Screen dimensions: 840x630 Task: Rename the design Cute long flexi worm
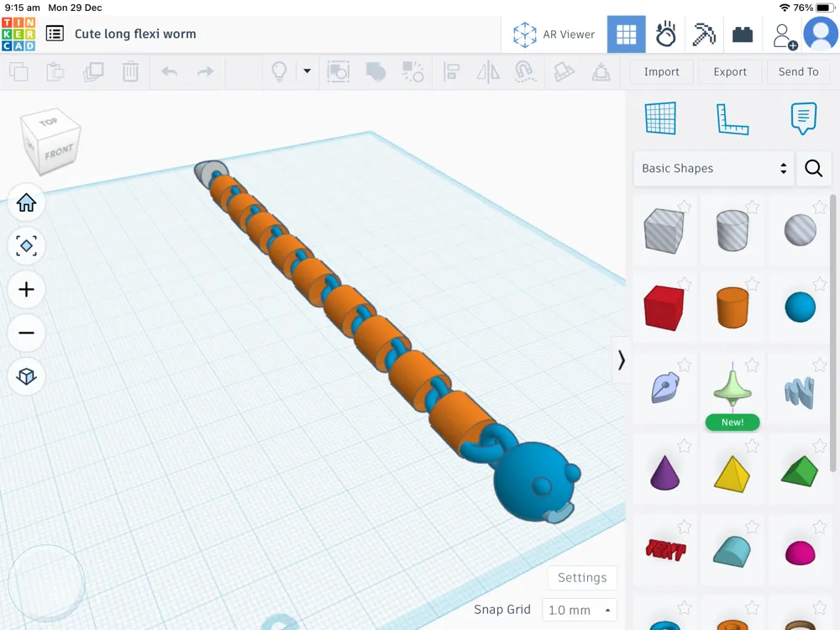134,34
